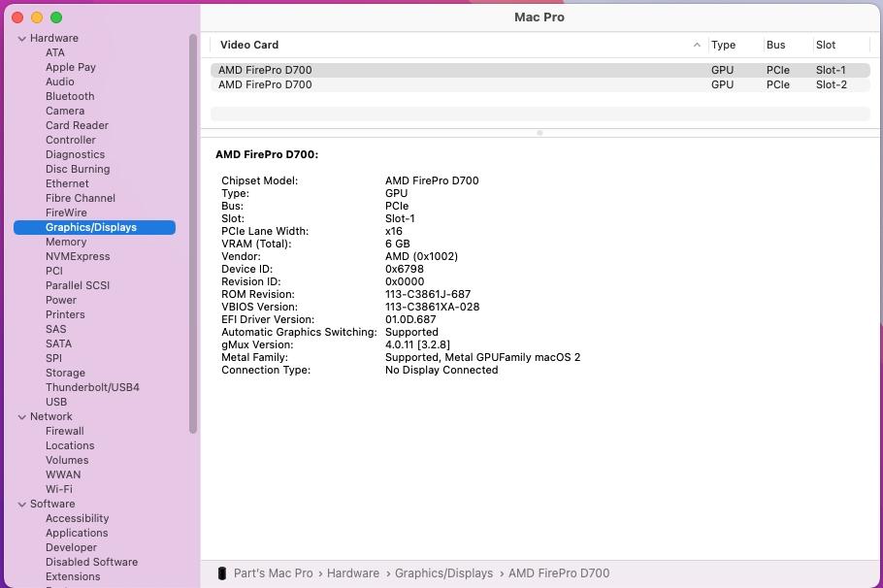Select Thunderbolt/USB4 in the sidebar
Image resolution: width=883 pixels, height=588 pixels.
92,387
